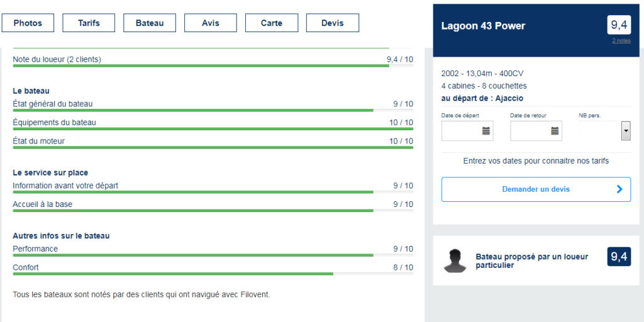Open the return date calendar icon
Screen dimensions: 644x322
555,131
